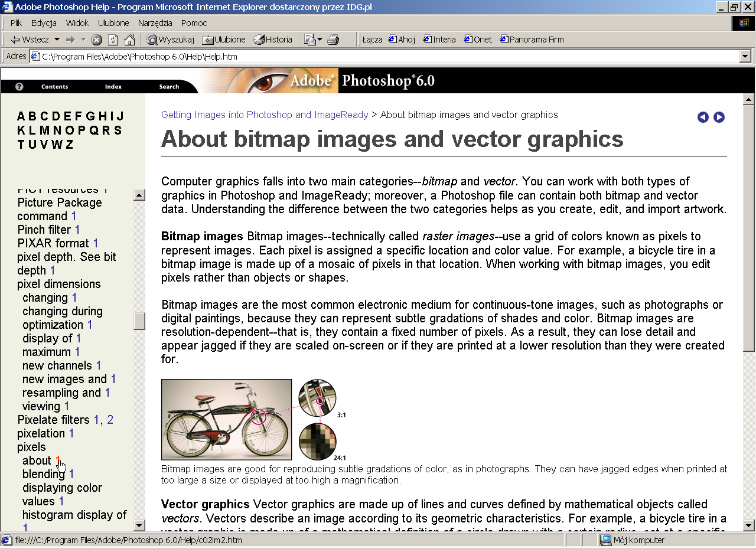This screenshot has height=549, width=756.
Task: Open link 1 for Pinch filter
Action: 77,230
